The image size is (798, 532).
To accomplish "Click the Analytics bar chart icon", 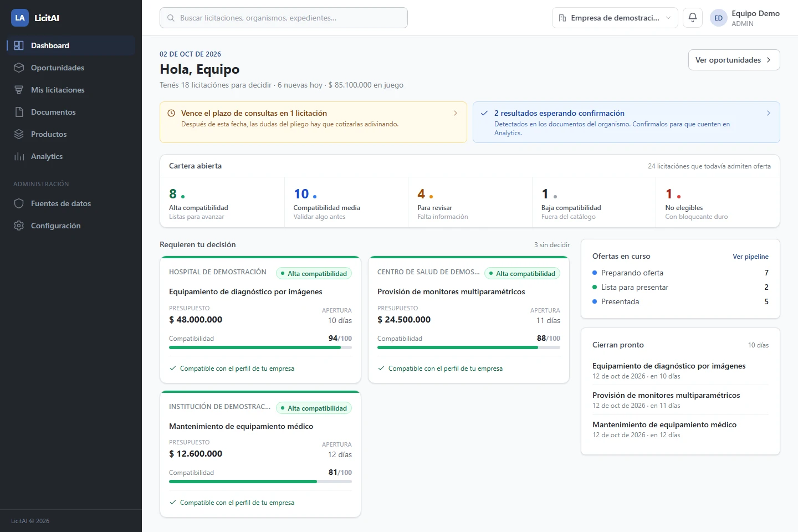I will (x=19, y=156).
